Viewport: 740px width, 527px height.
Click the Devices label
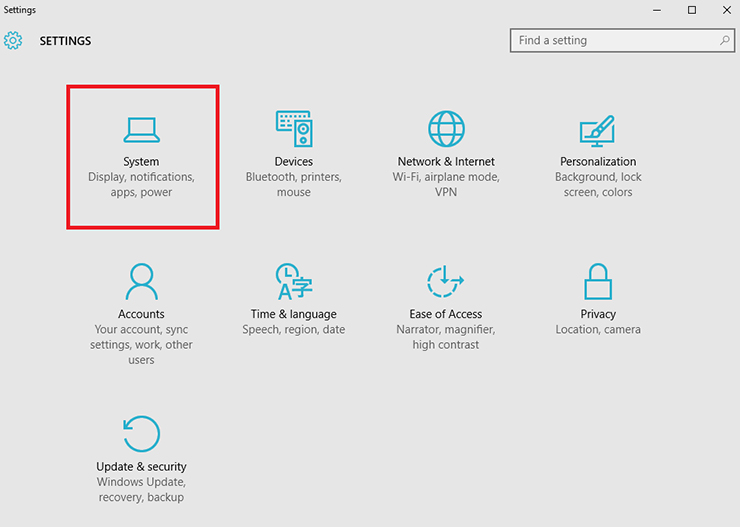(294, 161)
